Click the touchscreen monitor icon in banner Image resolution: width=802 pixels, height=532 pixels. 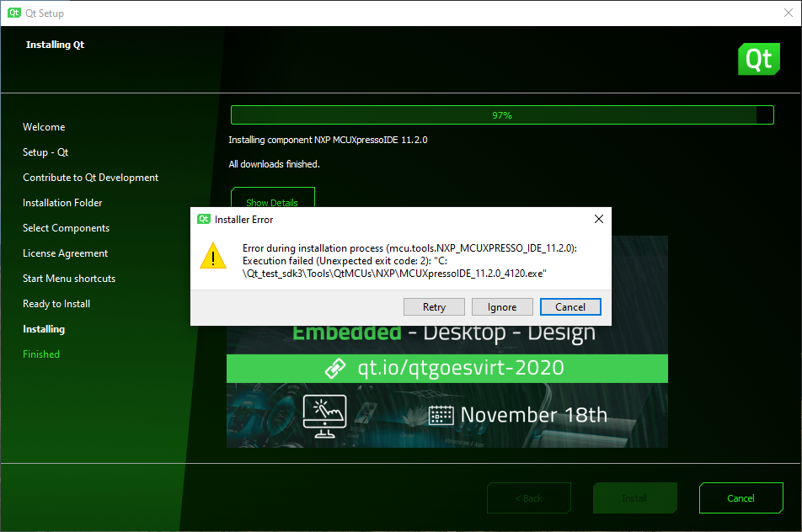325,416
